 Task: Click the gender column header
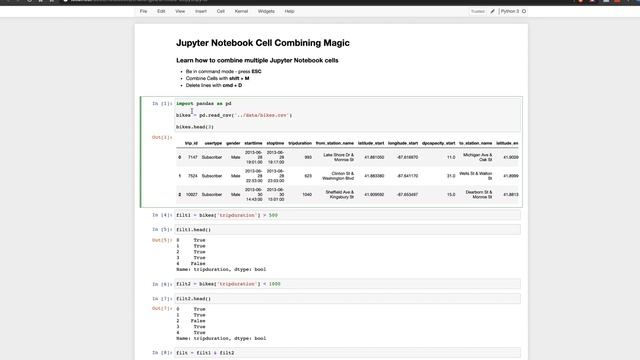tap(233, 143)
